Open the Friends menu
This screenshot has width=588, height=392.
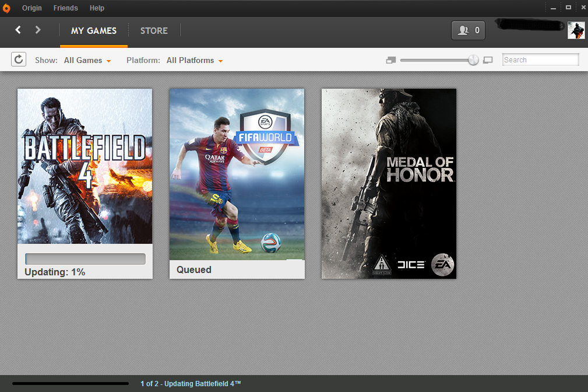[66, 8]
